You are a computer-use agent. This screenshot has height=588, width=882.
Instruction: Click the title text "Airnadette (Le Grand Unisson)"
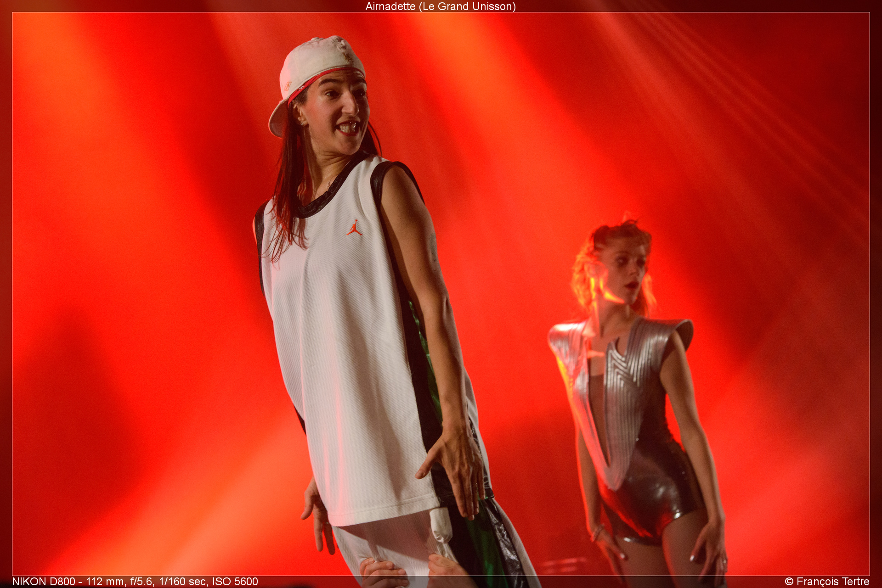pyautogui.click(x=441, y=6)
